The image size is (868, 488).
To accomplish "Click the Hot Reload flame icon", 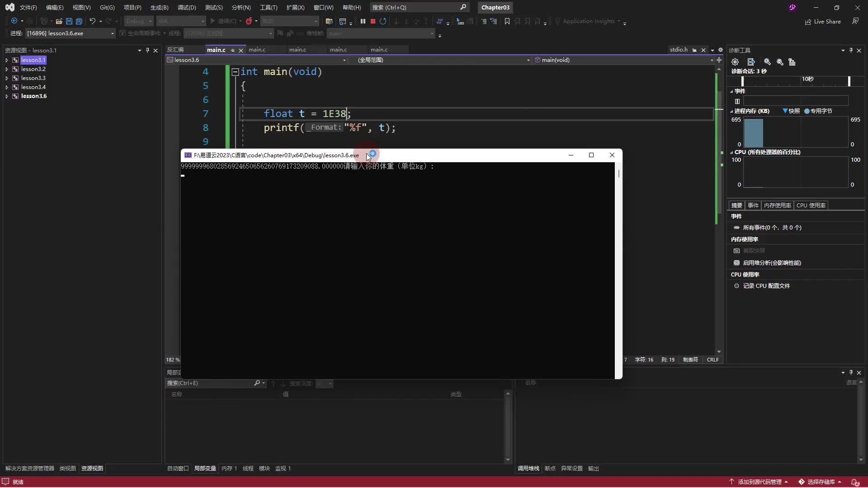I will [x=249, y=21].
